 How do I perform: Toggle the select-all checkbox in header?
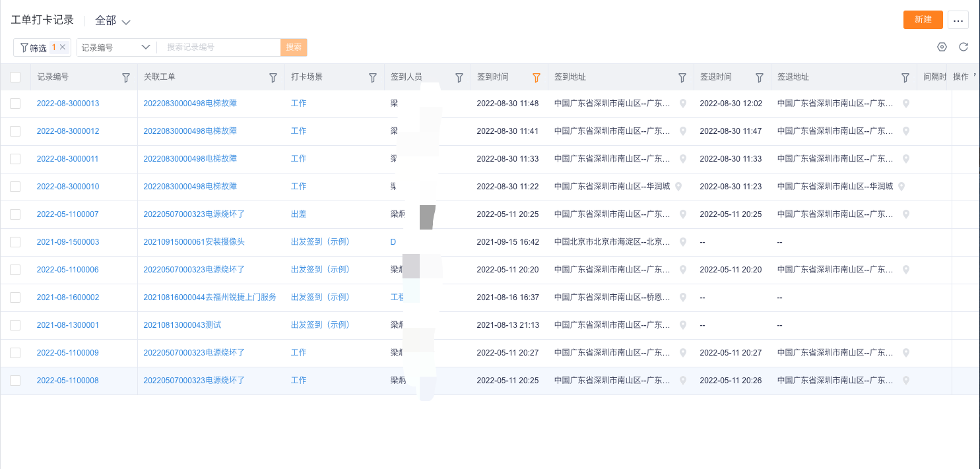(15, 77)
